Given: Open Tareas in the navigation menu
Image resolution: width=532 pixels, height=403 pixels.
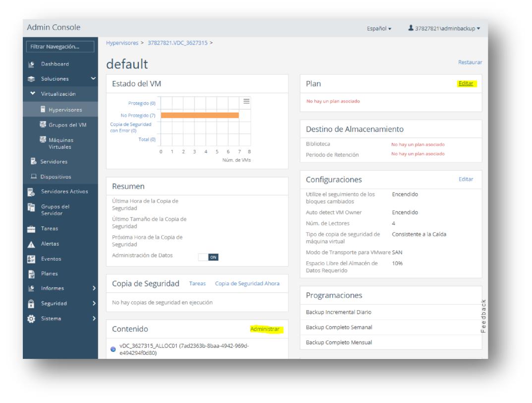Looking at the screenshot, I should pos(50,228).
